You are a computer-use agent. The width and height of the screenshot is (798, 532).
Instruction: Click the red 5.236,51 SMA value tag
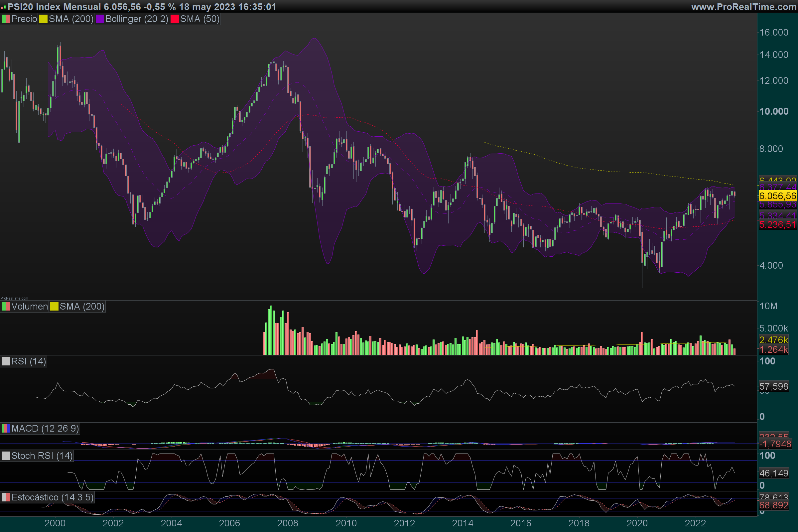(777, 225)
